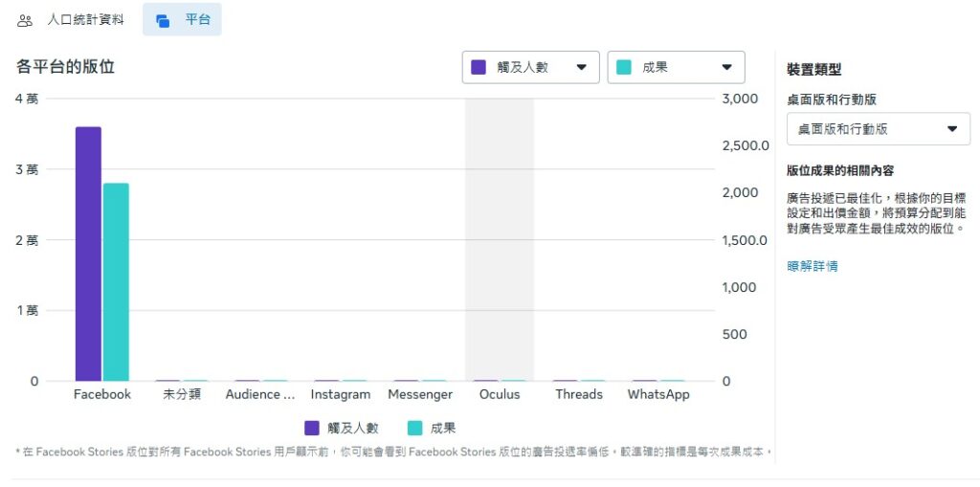Click the truncated Audience ... axis label
This screenshot has width=980, height=487.
pyautogui.click(x=260, y=394)
